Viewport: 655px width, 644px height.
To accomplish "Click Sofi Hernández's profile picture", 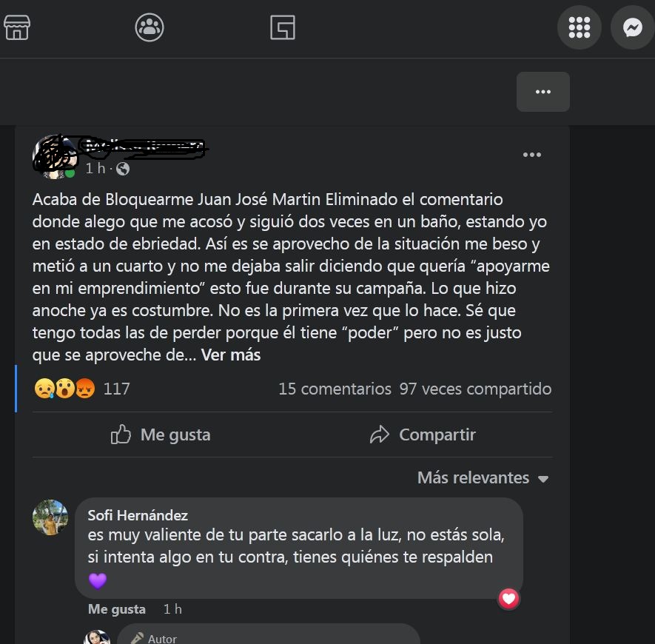I will (x=50, y=517).
